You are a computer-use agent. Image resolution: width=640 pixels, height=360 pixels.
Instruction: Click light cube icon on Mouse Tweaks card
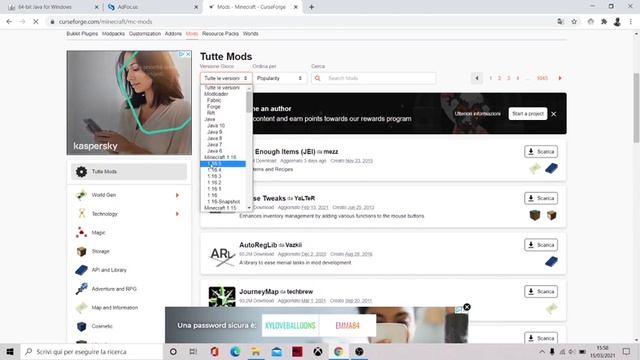pyautogui.click(x=551, y=215)
